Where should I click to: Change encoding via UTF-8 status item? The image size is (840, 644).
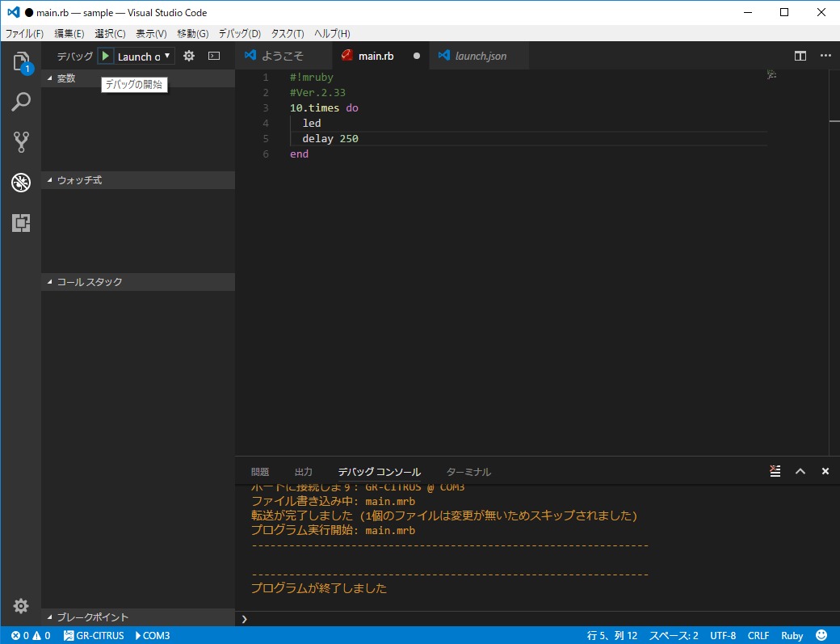pos(723,635)
